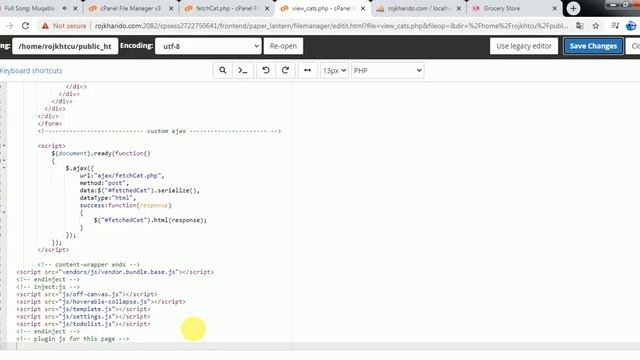Viewport: 640px width, 360px height.
Task: Switch to the fetchCat.php tab
Action: pos(227,8)
